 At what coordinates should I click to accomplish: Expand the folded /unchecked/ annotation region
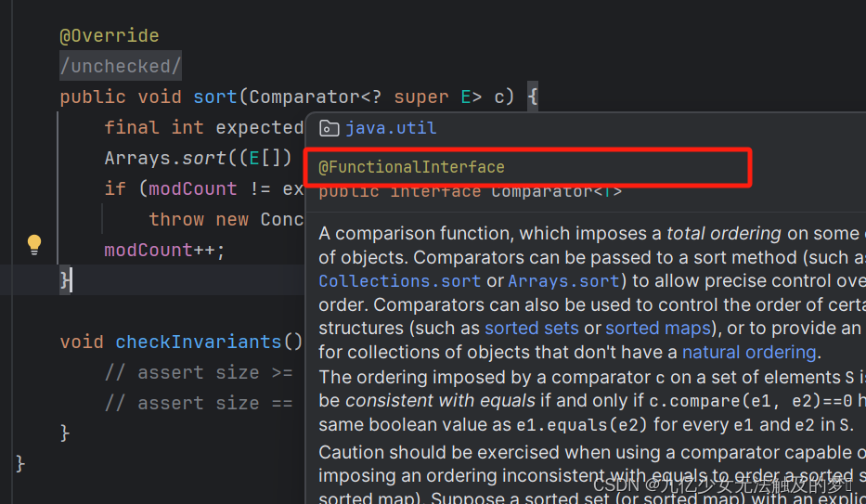[121, 66]
